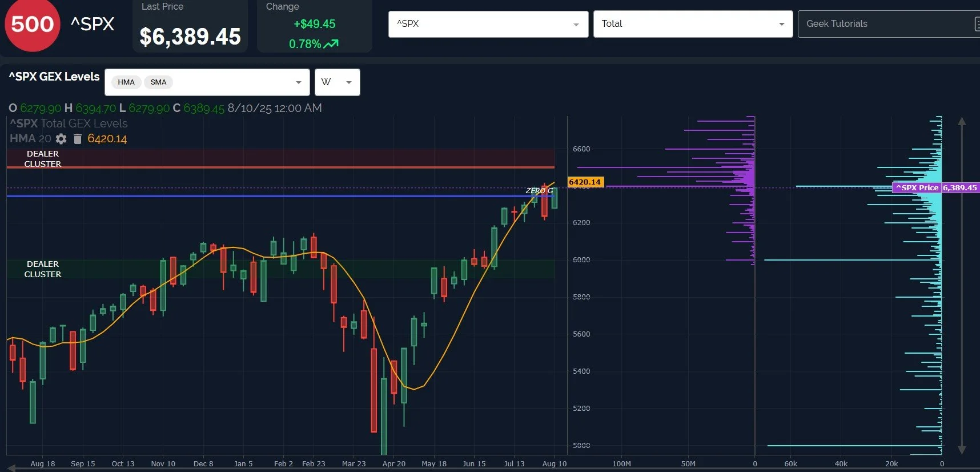Click the upper DEALER CLUSTER label
This screenshot has height=472, width=980.
click(43, 159)
